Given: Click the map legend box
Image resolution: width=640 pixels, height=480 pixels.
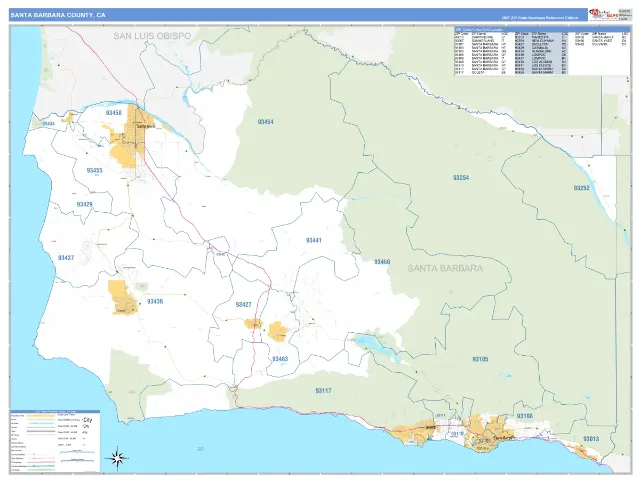Looking at the screenshot, I should coord(55,441).
